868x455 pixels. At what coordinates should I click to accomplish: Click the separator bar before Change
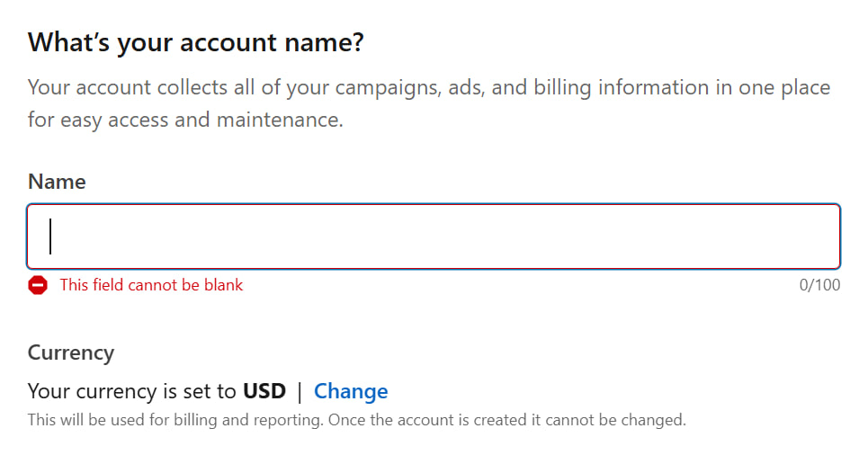click(x=300, y=391)
